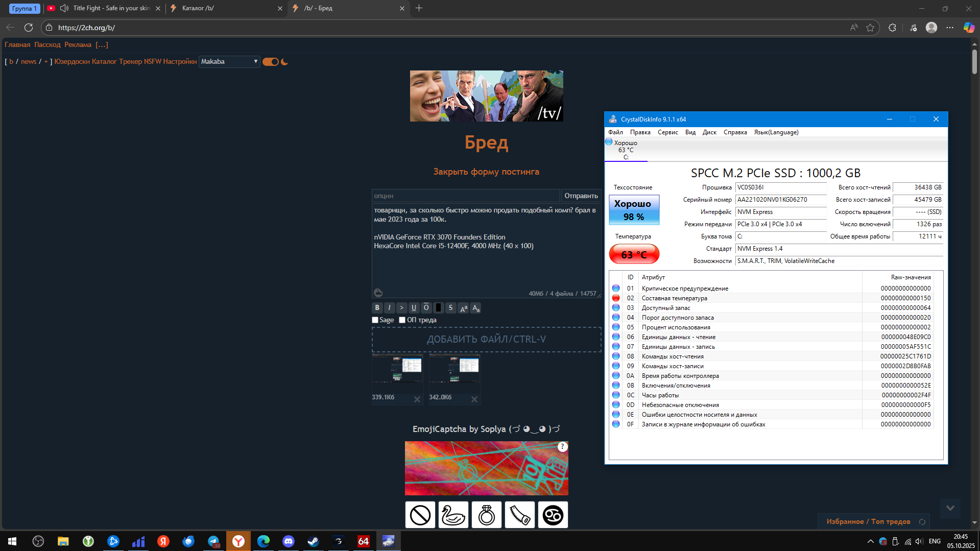Apply underline formatting in post form
This screenshot has width=980, height=551.
414,308
